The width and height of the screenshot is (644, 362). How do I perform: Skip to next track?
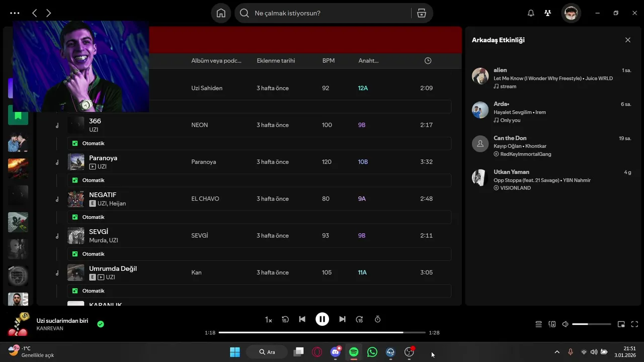pyautogui.click(x=342, y=319)
